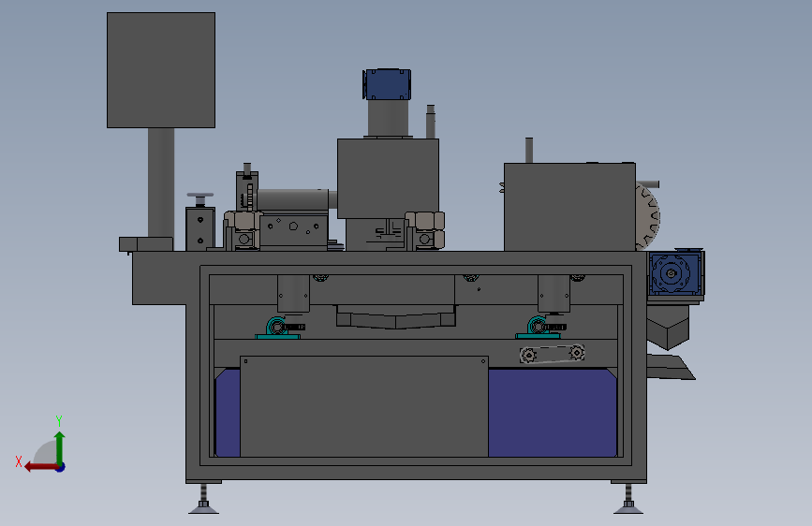Click the green Y axis label
The image size is (812, 526).
point(59,421)
